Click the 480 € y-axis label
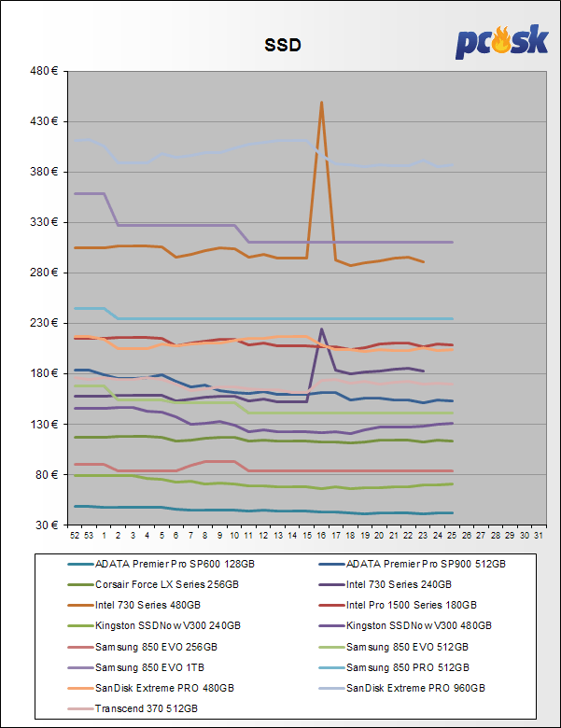This screenshot has width=561, height=728. pos(44,71)
